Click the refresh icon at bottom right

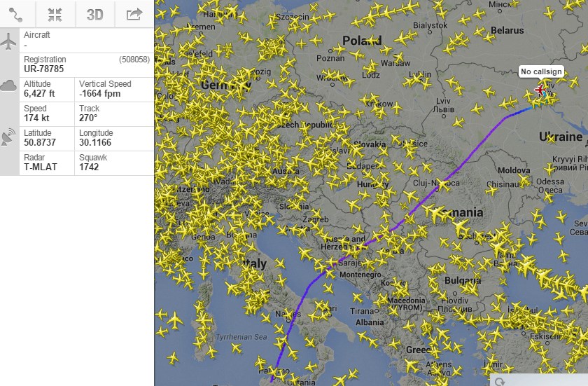click(500, 381)
